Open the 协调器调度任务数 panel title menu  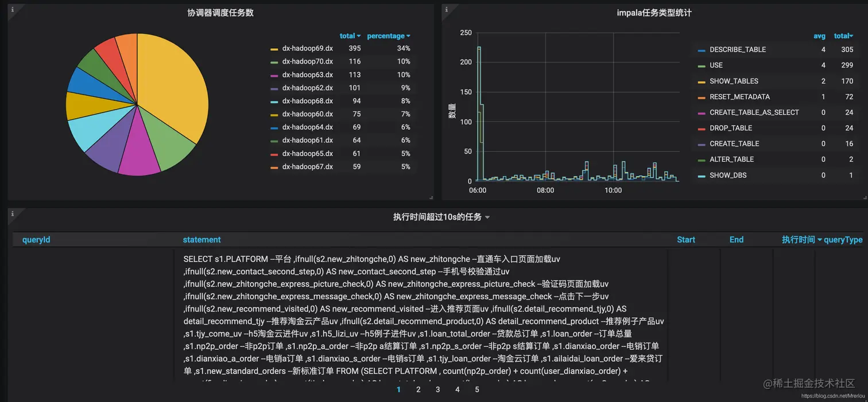pos(220,13)
